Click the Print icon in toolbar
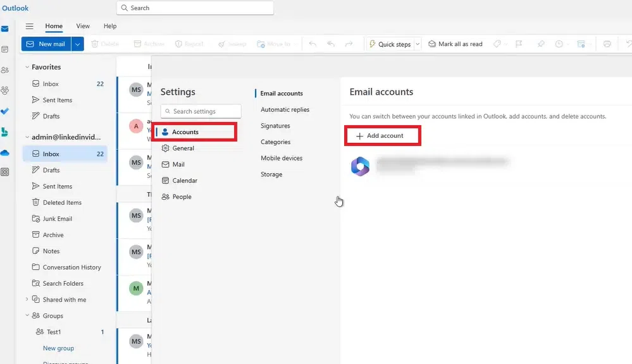This screenshot has width=632, height=364. (x=607, y=44)
